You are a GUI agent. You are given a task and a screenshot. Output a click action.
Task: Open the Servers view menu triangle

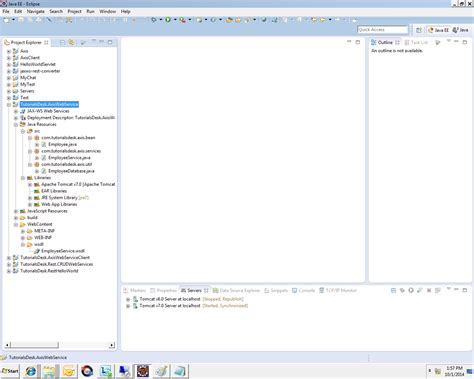pyautogui.click(x=449, y=289)
